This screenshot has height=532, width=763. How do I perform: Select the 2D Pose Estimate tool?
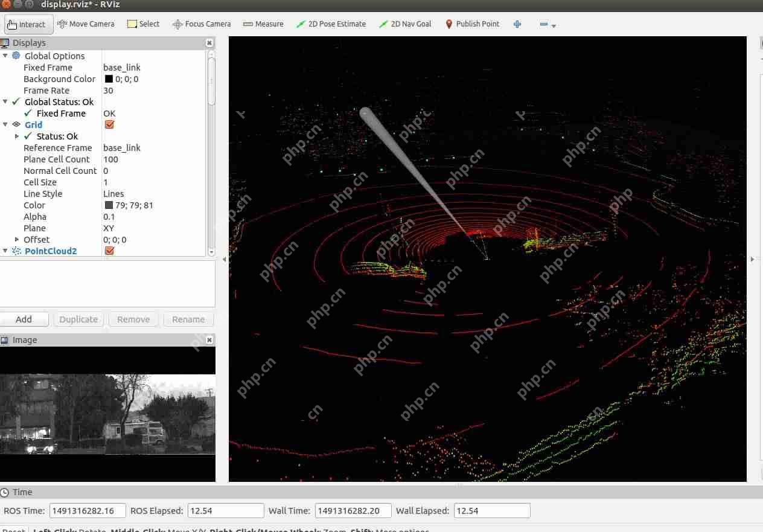331,24
